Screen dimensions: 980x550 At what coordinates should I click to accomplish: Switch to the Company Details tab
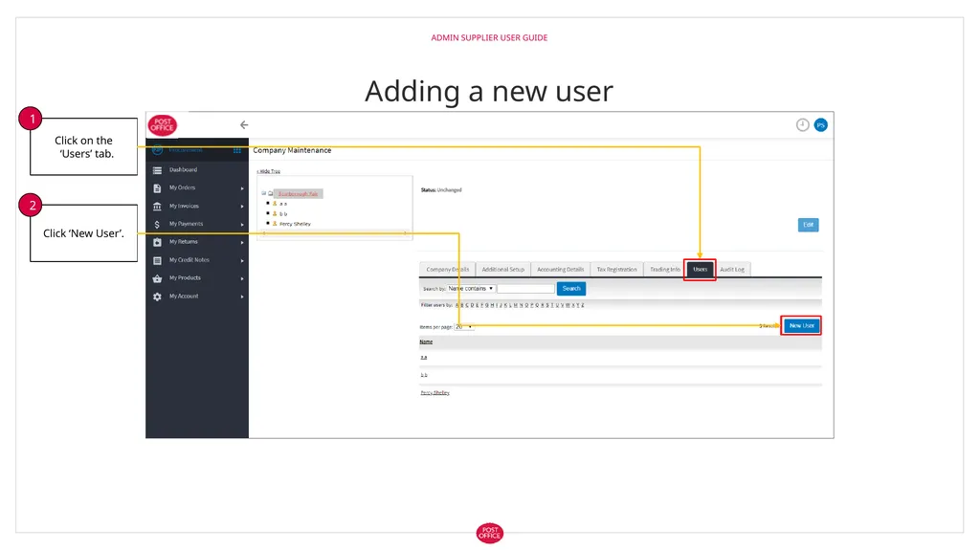click(448, 270)
